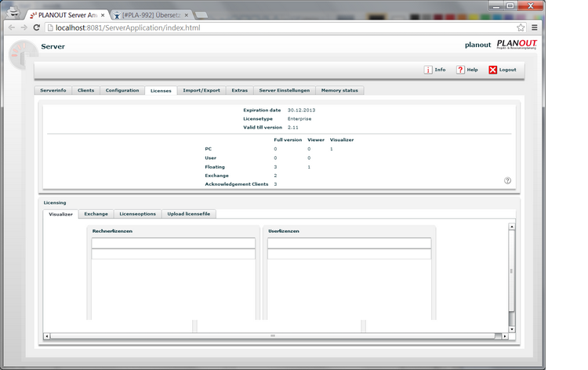Open Help via question mark icon
This screenshot has height=370, width=588.
460,70
